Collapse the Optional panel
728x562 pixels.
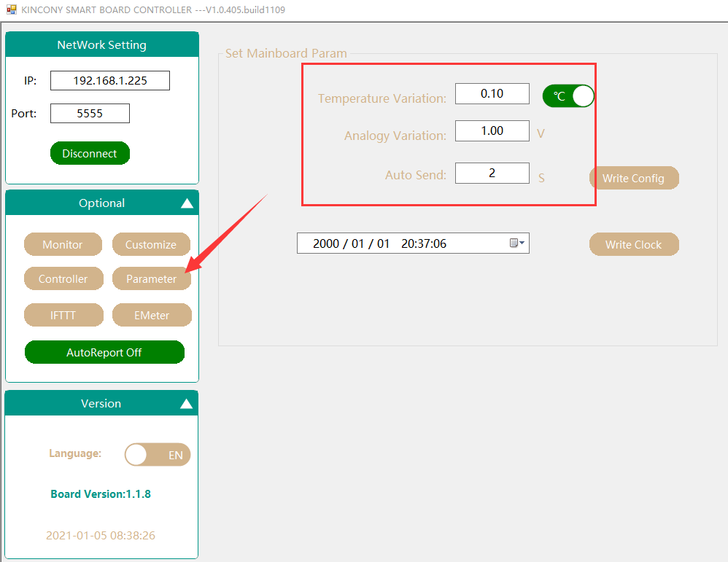pos(187,203)
